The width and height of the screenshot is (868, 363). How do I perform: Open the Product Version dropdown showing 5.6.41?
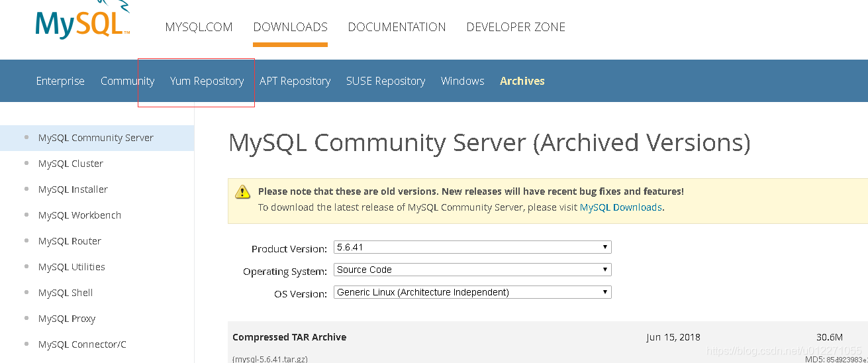click(x=473, y=247)
